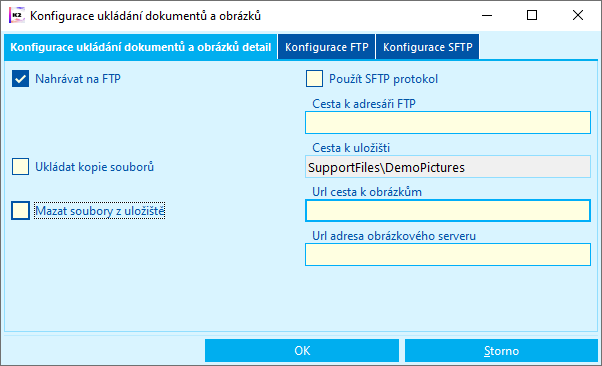Click the Cesta k uložišti field with SupportFiles\DemoPictures
602x366 pixels.
pos(448,167)
